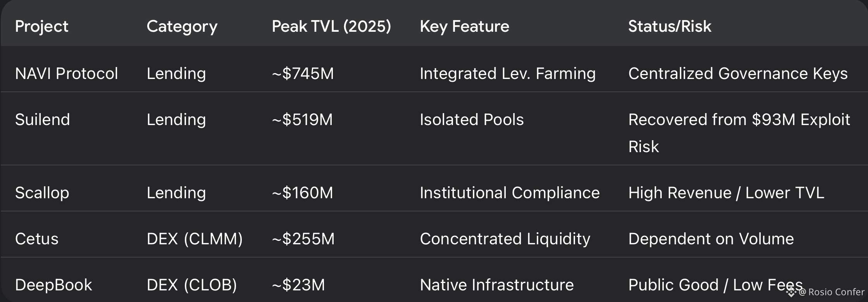868x302 pixels.
Task: Select the DEX (CLOB) category cell
Action: point(191,285)
